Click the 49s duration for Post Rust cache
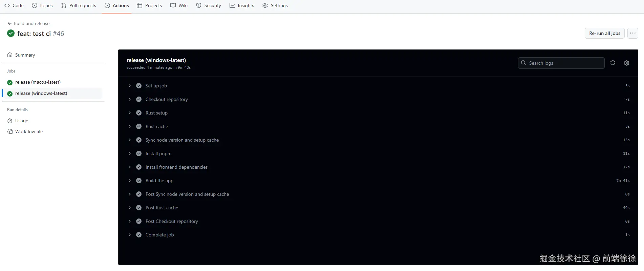 pos(626,208)
